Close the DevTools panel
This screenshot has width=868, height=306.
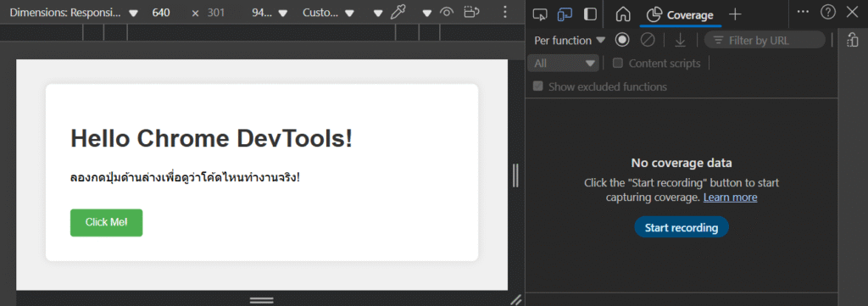point(852,12)
